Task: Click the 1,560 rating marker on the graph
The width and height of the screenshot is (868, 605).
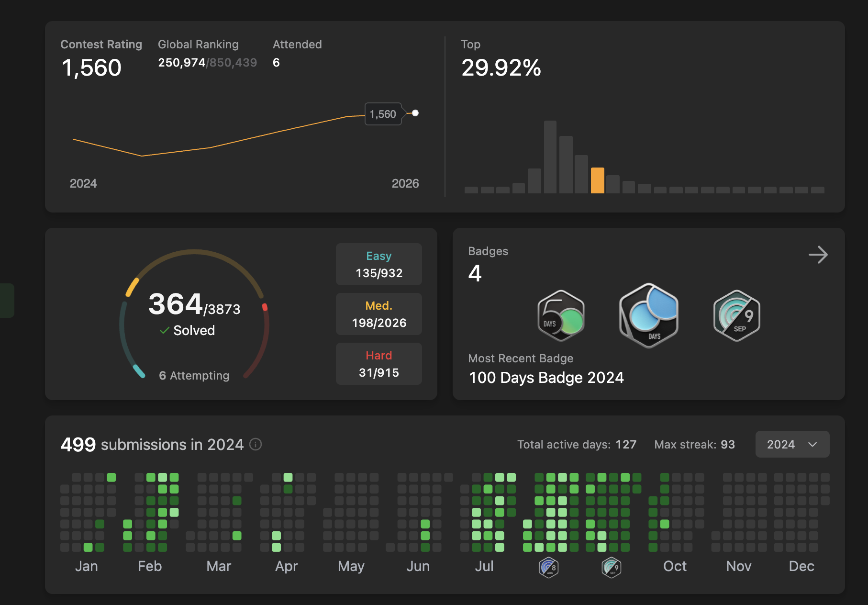Action: point(382,114)
